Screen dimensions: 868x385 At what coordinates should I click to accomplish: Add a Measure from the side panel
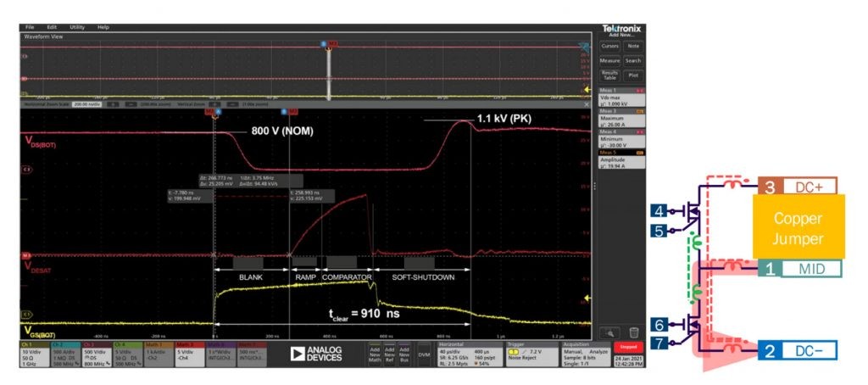[610, 60]
